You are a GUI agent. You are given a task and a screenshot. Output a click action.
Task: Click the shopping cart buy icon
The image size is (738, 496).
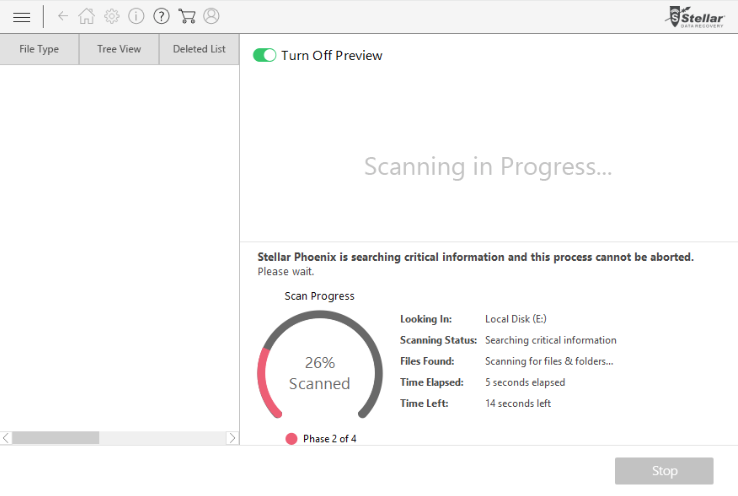tap(186, 16)
